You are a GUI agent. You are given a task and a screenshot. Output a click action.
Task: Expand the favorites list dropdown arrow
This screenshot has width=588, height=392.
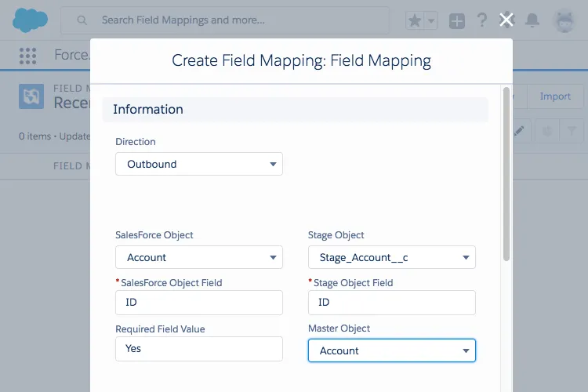(431, 20)
